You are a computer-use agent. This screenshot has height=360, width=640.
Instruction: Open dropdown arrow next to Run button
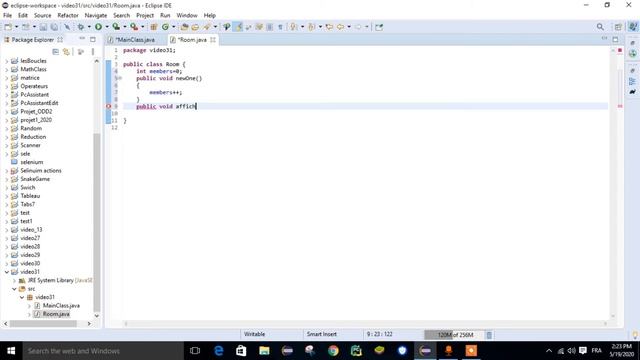tap(107, 27)
